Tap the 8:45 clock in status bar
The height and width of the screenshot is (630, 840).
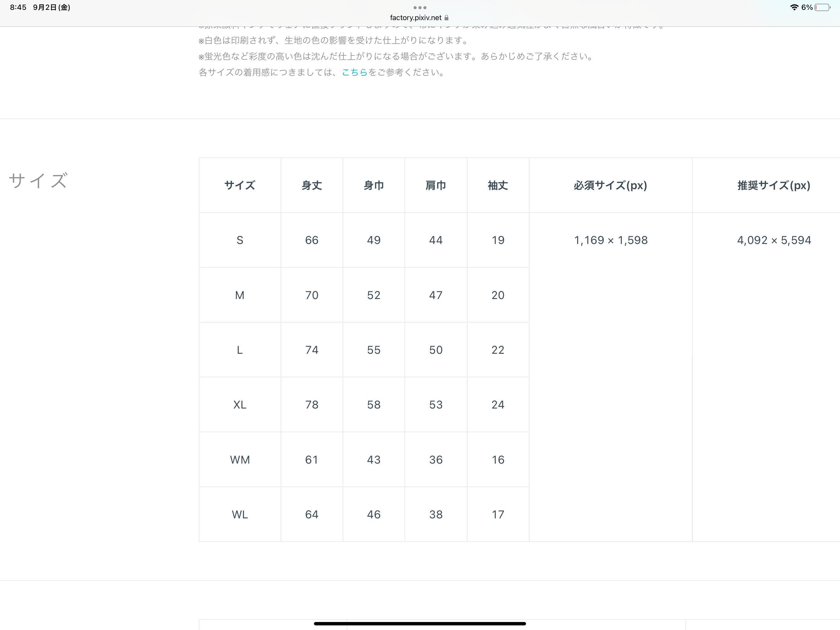click(18, 8)
